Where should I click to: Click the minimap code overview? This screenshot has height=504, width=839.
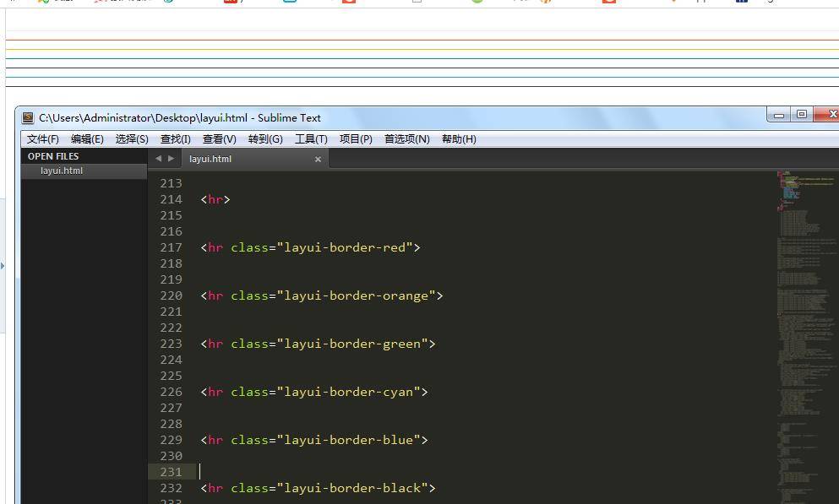(807, 337)
